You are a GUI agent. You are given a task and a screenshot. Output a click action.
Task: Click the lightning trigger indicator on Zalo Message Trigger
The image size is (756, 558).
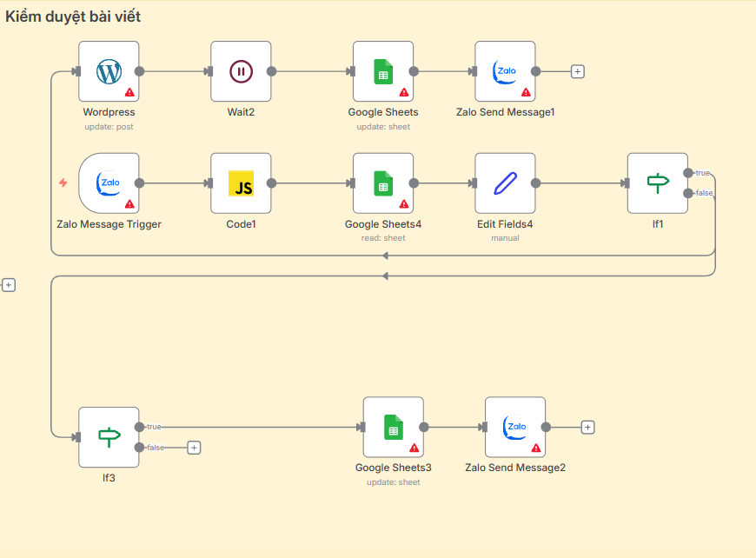61,183
